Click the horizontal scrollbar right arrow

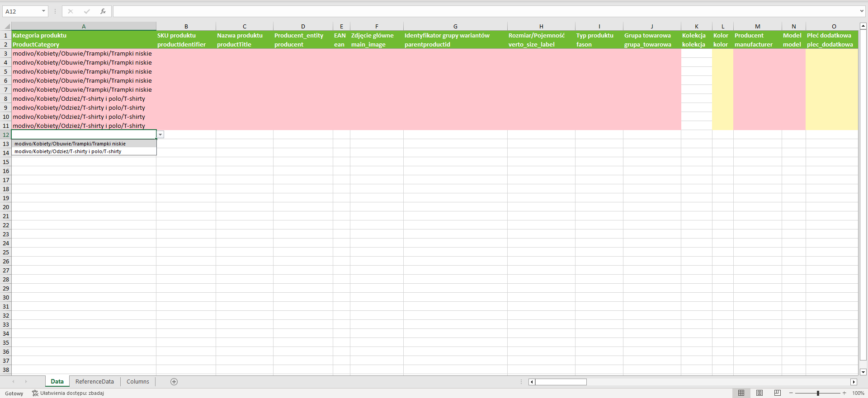pyautogui.click(x=854, y=382)
